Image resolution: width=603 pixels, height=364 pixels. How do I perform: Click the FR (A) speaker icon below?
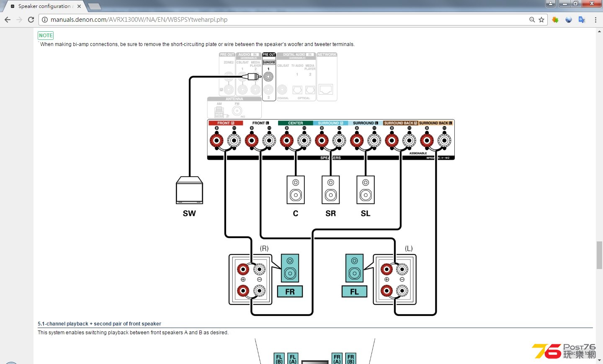click(337, 359)
